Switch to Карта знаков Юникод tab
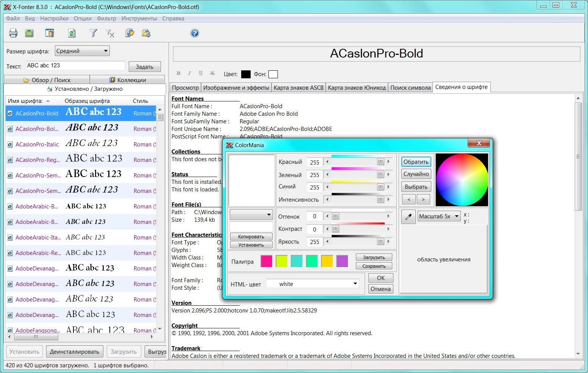Screen dimensions: 588x373 coord(357,88)
